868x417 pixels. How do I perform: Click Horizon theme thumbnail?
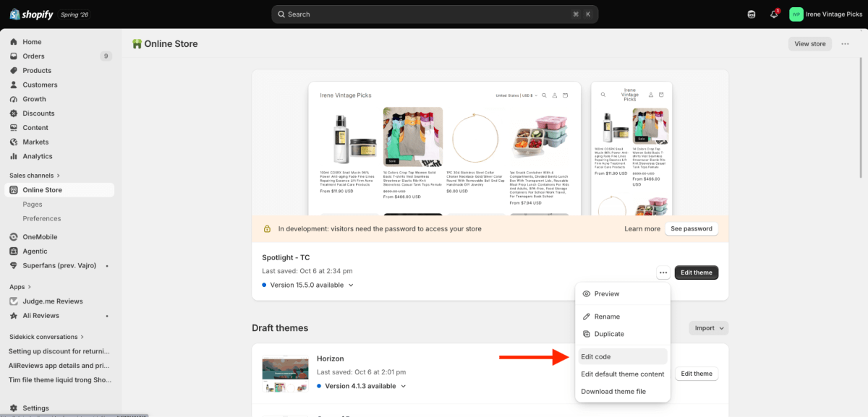point(285,374)
